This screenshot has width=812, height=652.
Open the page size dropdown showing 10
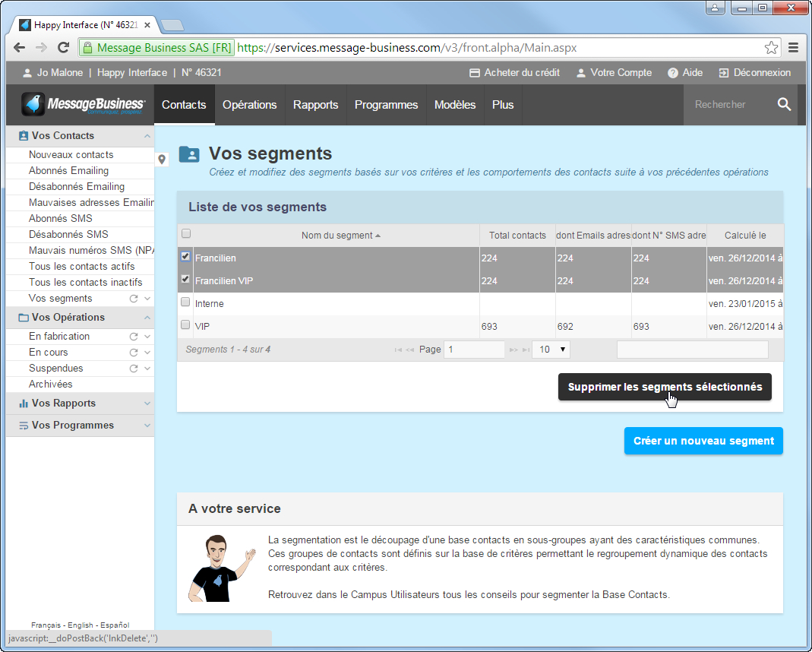(551, 349)
